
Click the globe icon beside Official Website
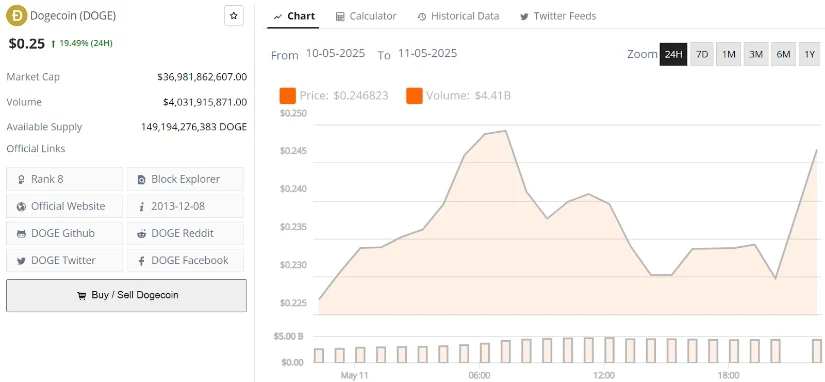21,207
